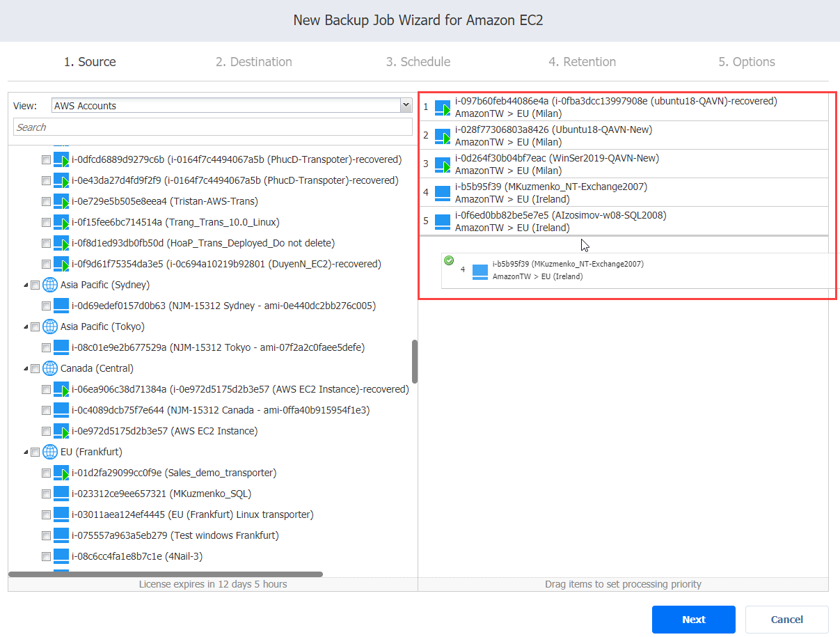Image resolution: width=840 pixels, height=637 pixels.
Task: Check the box for HoaP_Trans_Deployed_Do not delete
Action: point(46,244)
